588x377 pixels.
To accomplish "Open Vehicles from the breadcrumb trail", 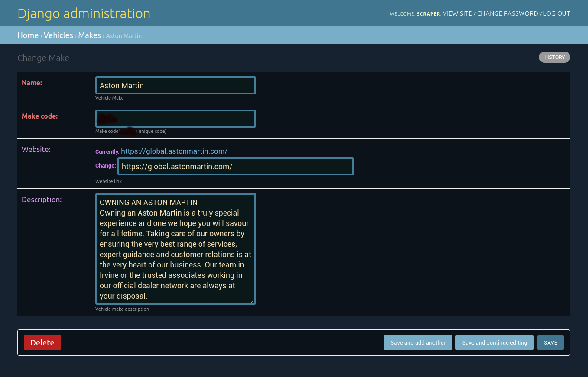I will 58,35.
